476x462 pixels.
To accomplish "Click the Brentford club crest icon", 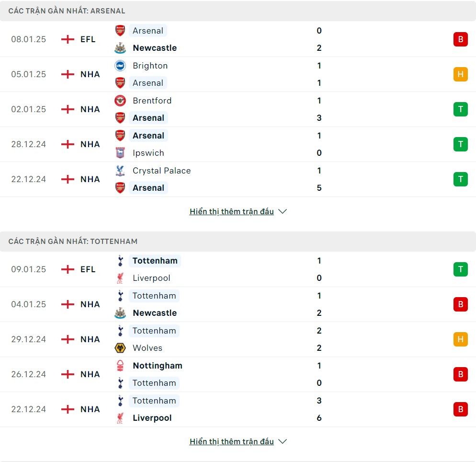I will tap(120, 101).
